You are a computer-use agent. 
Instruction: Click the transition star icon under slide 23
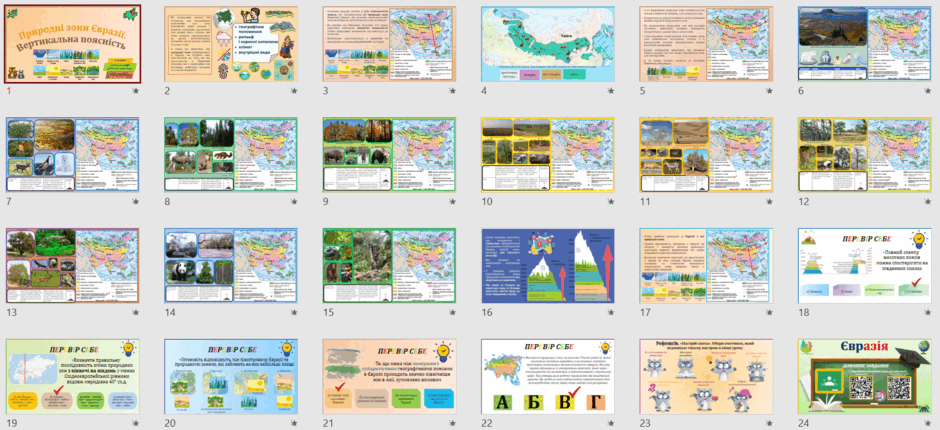tap(769, 423)
